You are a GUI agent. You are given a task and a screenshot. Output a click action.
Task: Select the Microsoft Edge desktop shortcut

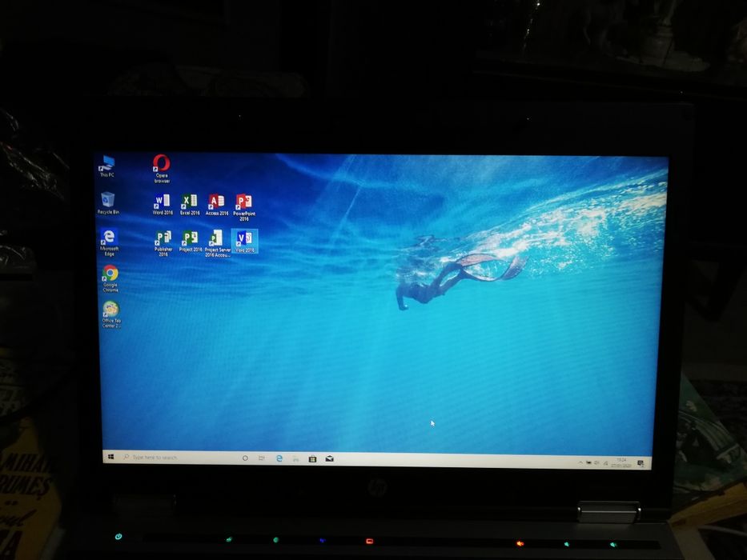[x=109, y=242]
